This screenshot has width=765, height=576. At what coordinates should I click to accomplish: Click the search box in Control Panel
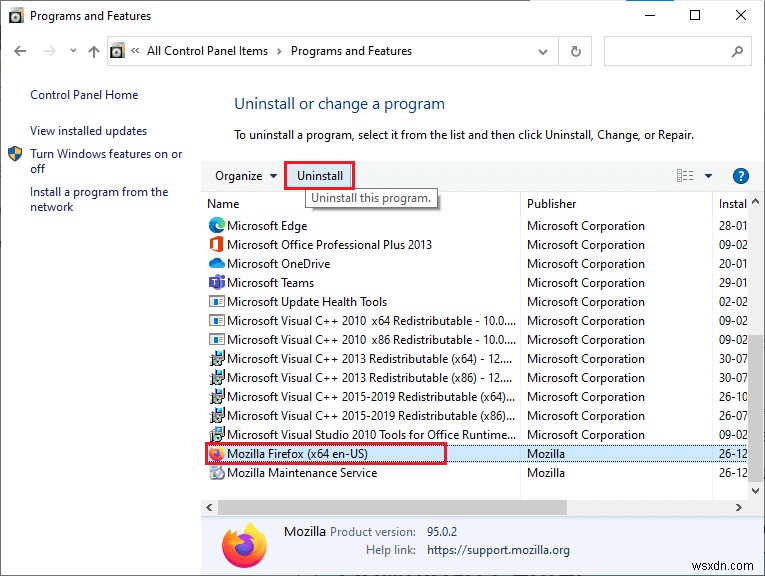[x=677, y=51]
